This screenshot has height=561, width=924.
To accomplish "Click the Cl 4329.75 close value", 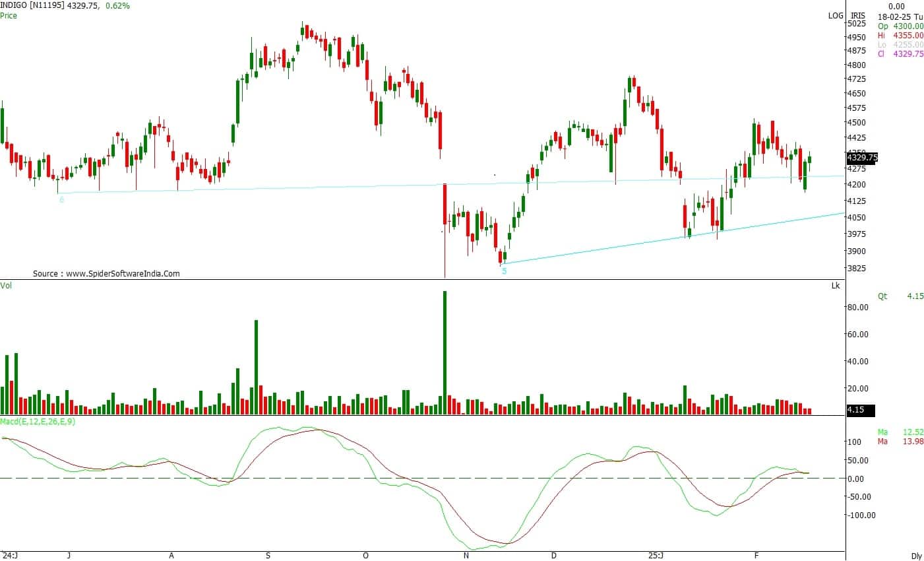I will (x=900, y=54).
